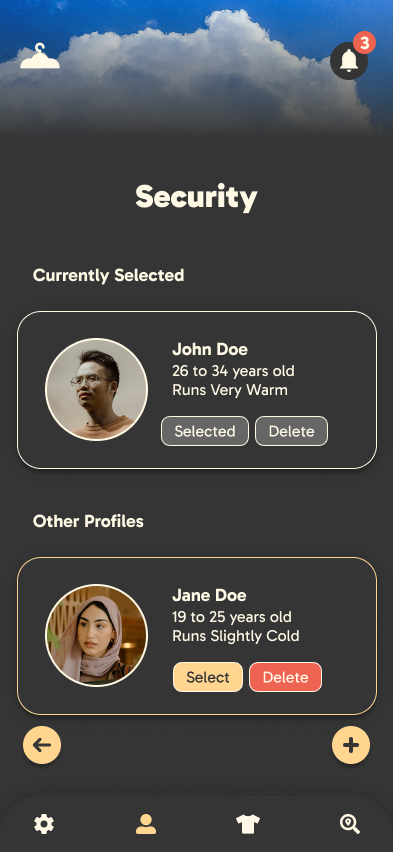Image resolution: width=393 pixels, height=852 pixels.
Task: Click the John Doe name text
Action: [210, 349]
